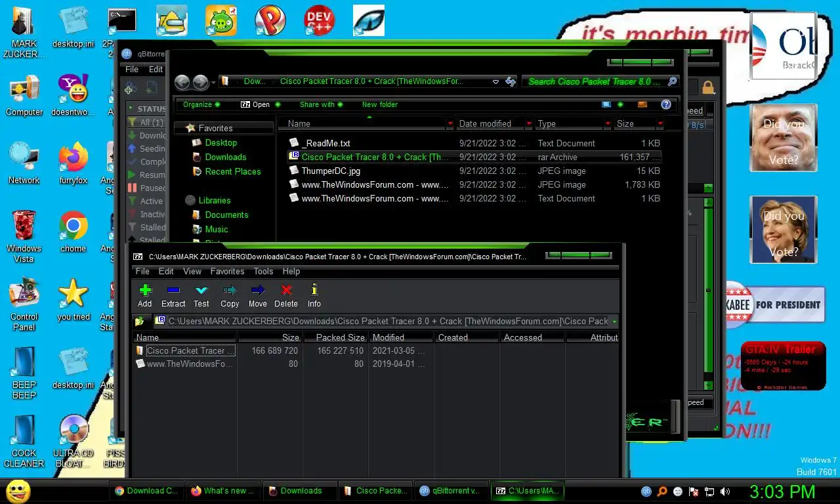
Task: Open the Favorites menu in 7-Zip
Action: point(227,271)
